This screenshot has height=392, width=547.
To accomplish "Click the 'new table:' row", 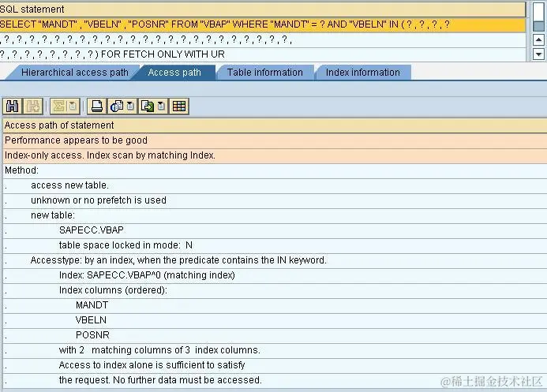I will 275,215.
